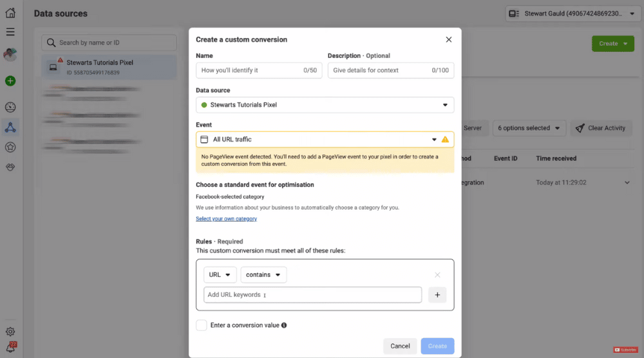Screen dimensions: 644x358
Task: Click the YouTube Subscribe badge
Action: (x=625, y=350)
